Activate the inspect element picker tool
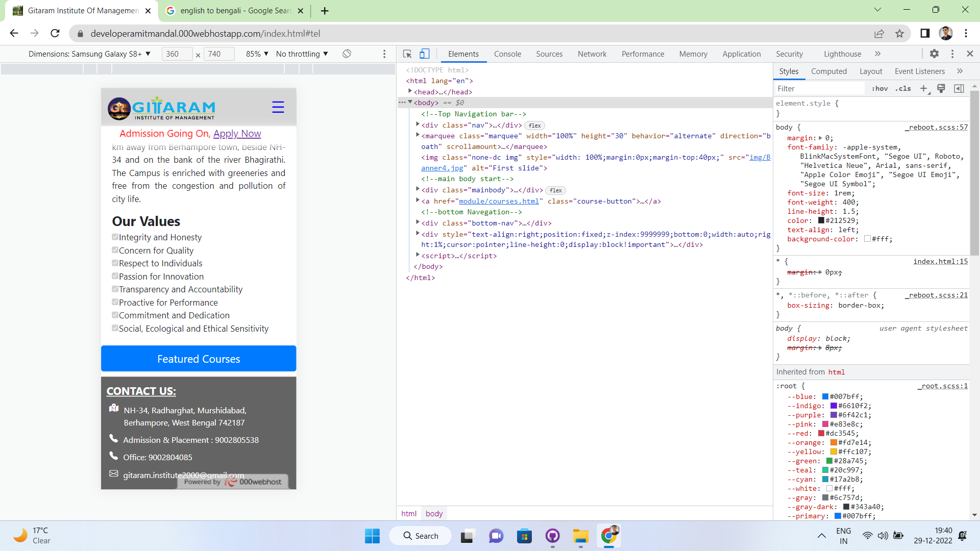 pyautogui.click(x=407, y=54)
